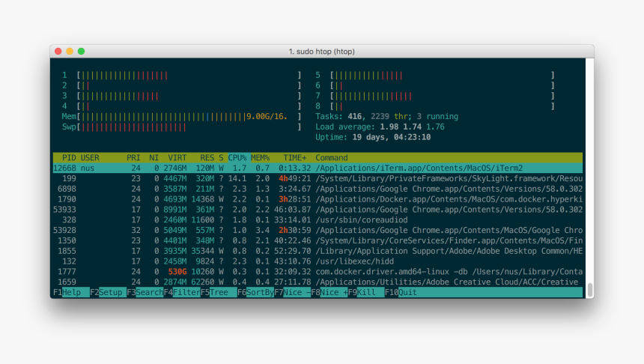Click the F1 Help function key label
This screenshot has height=364, width=644.
(x=71, y=292)
